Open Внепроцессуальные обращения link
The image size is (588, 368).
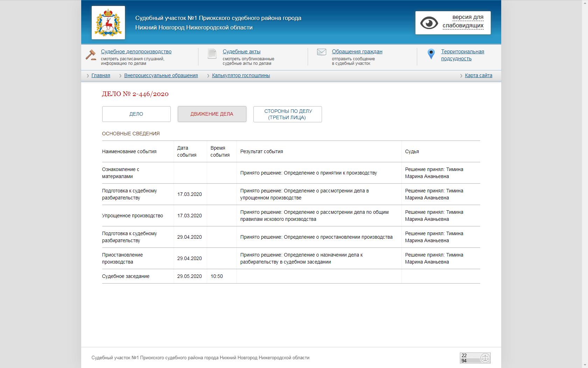pos(161,76)
